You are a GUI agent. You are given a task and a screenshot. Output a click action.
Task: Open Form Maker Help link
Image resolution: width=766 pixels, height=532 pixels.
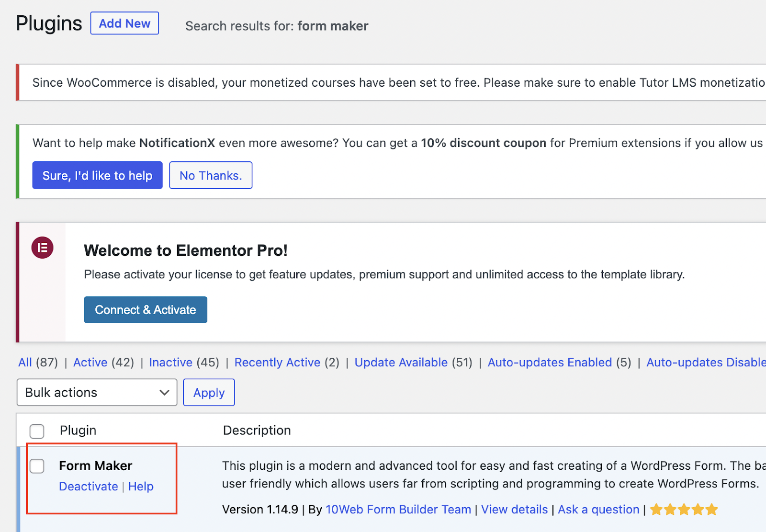(x=141, y=487)
